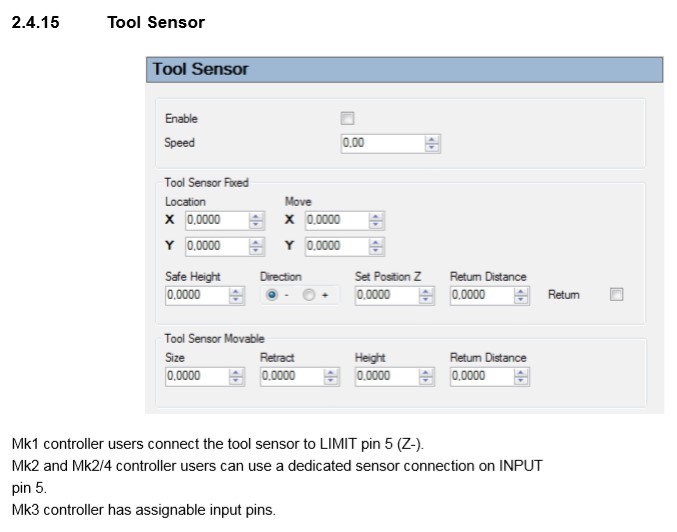Enable the Tool Sensor checkbox

tap(348, 118)
